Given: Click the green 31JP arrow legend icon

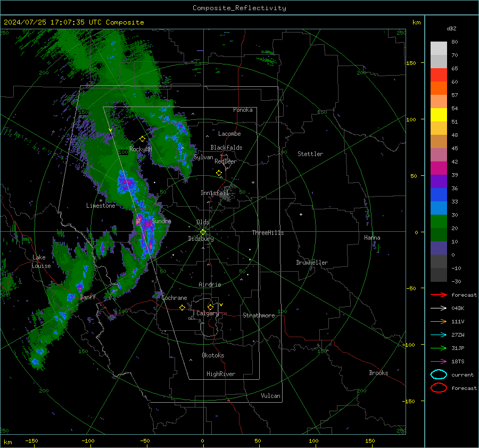Looking at the screenshot, I should click(439, 348).
